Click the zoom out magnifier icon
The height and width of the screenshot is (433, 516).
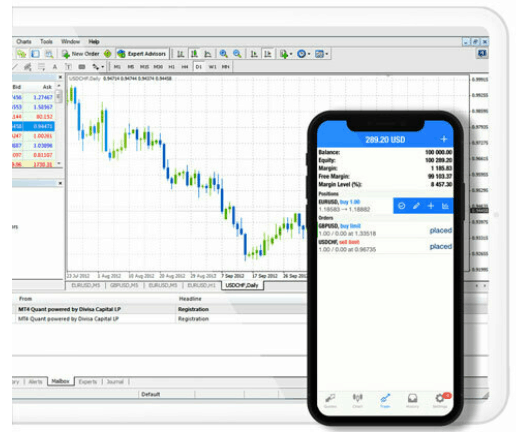coord(237,54)
